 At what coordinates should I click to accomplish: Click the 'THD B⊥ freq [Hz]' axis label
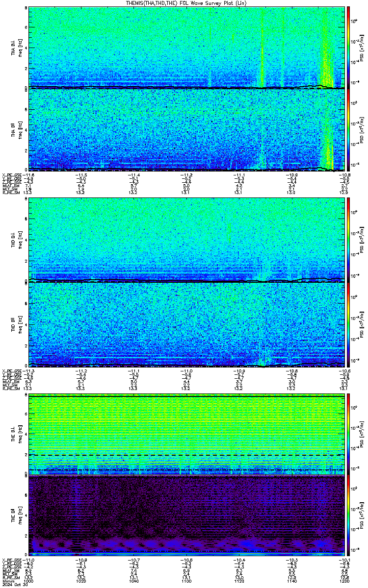pyautogui.click(x=16, y=239)
